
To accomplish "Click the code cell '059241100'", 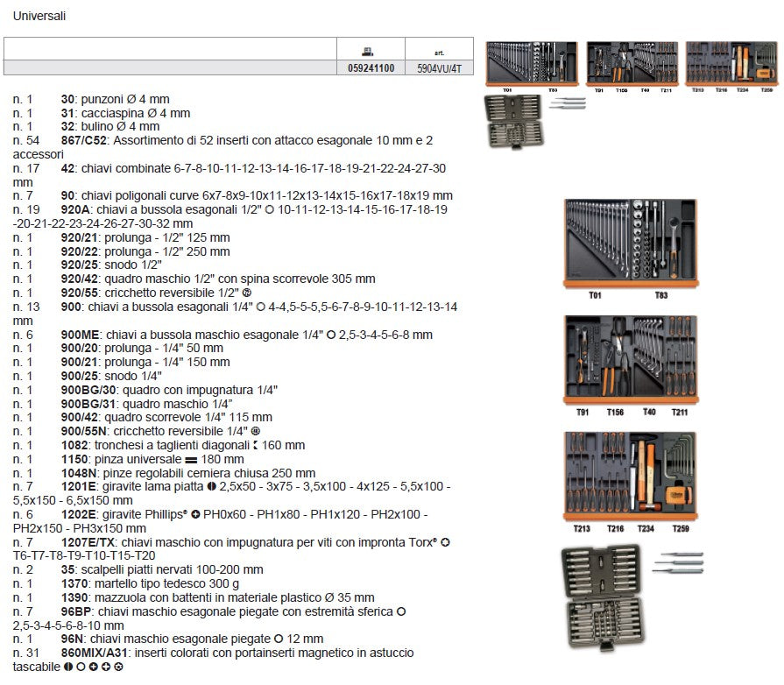I will pos(371,68).
